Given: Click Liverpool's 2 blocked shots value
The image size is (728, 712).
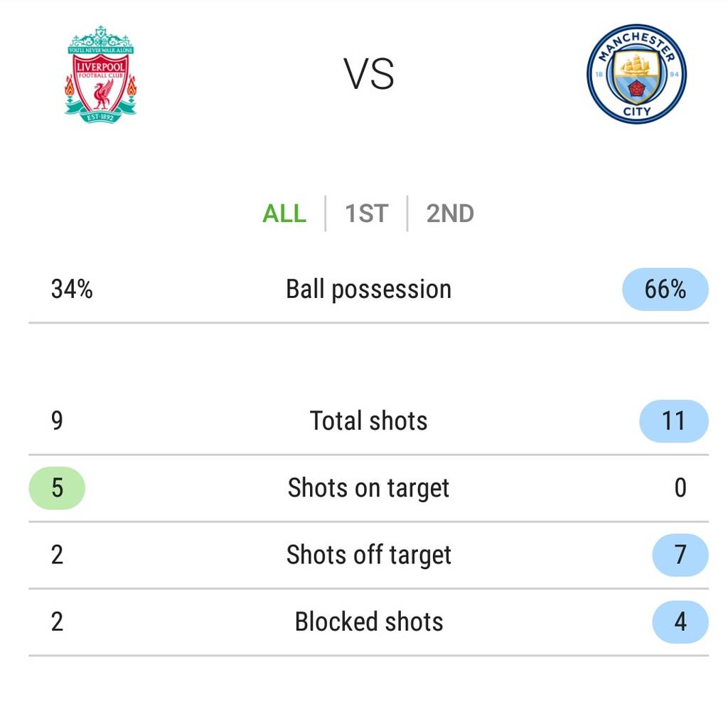Looking at the screenshot, I should click(x=57, y=622).
